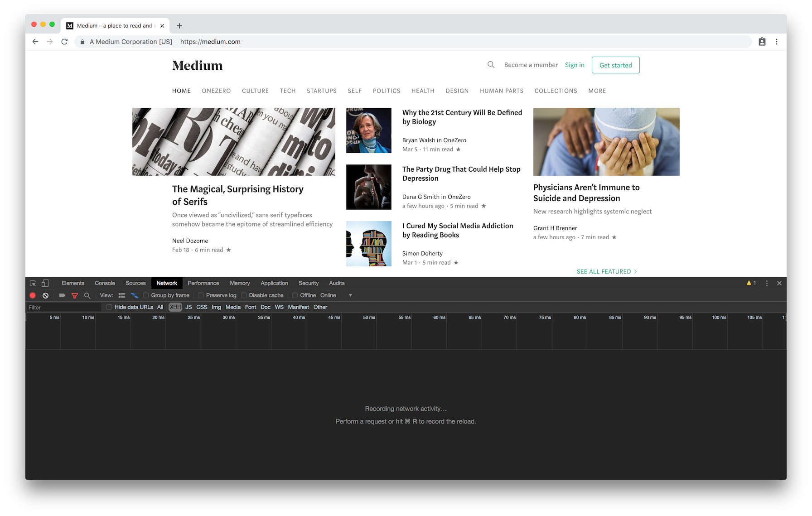812x516 pixels.
Task: Clear the network log with the clear icon
Action: pyautogui.click(x=45, y=295)
